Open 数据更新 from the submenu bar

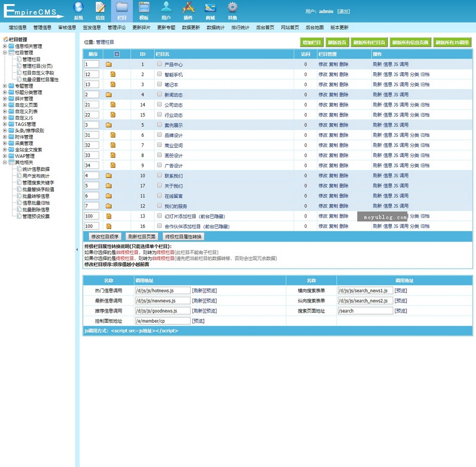(x=191, y=28)
